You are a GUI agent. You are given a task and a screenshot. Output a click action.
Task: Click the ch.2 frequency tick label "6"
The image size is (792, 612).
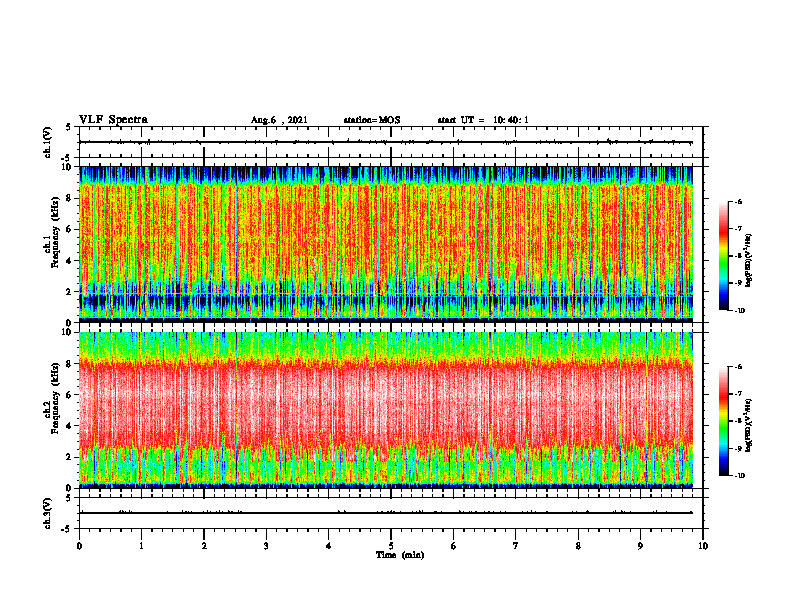pyautogui.click(x=70, y=395)
